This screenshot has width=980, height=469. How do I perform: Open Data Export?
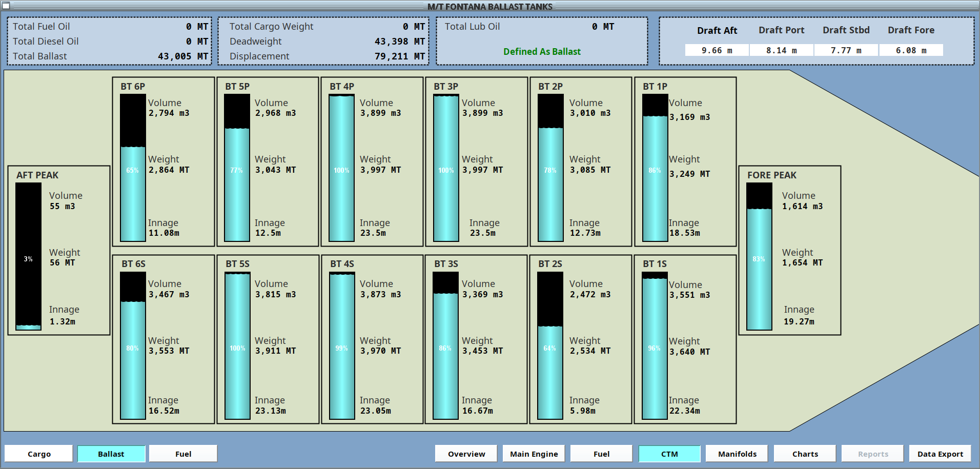[940, 454]
